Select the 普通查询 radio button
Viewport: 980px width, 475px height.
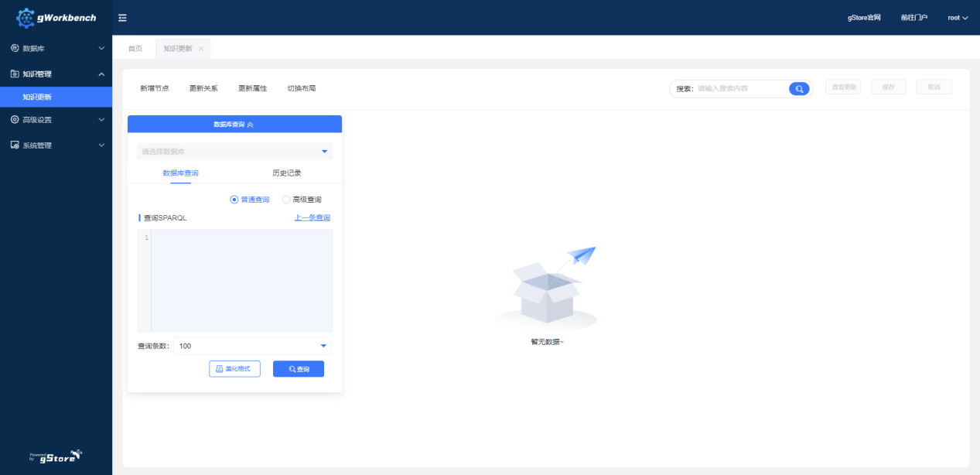234,200
